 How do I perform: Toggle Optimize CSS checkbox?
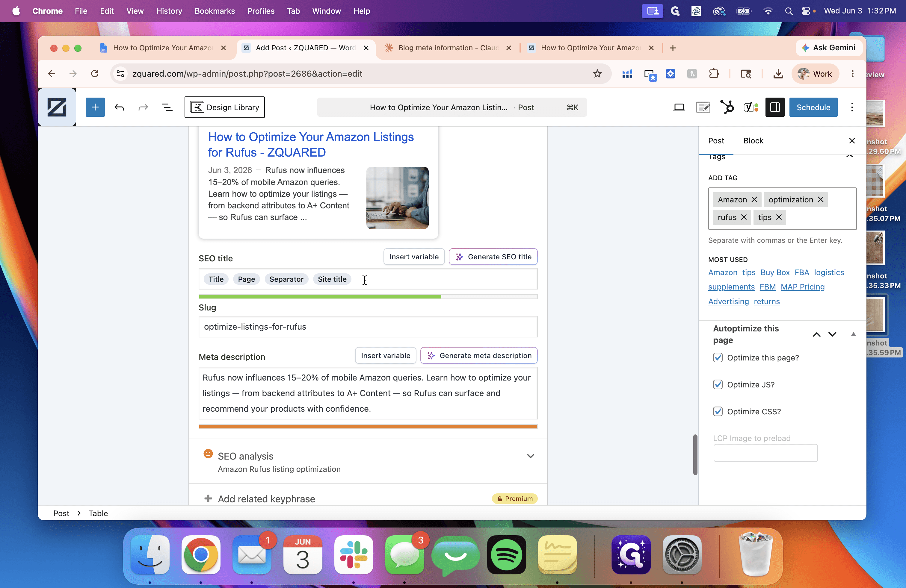[x=718, y=412]
